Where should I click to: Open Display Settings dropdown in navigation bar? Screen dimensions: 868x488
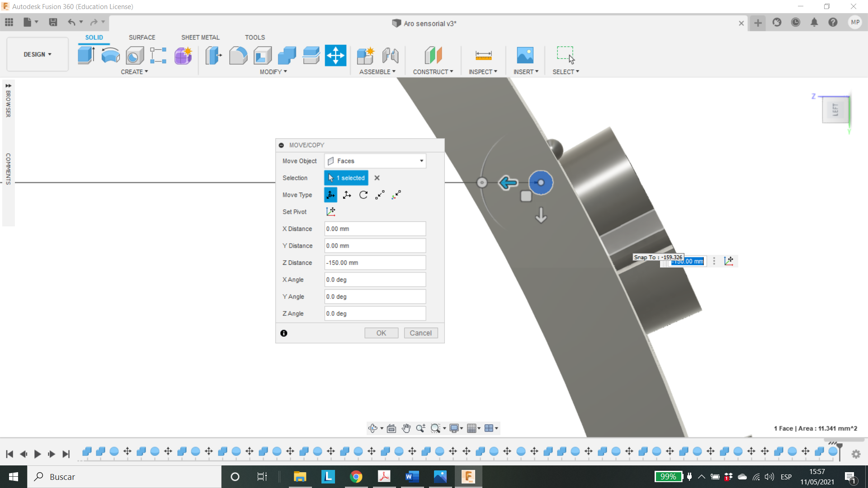(456, 428)
